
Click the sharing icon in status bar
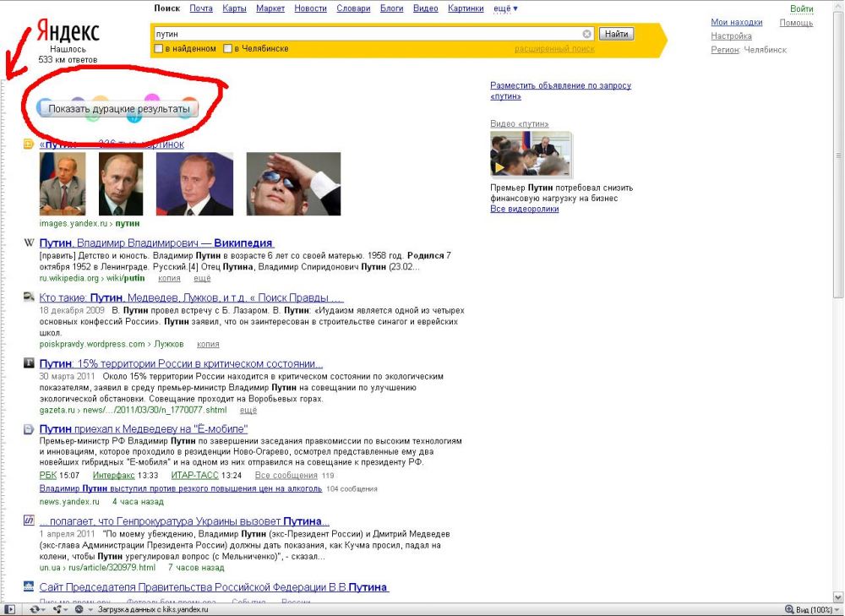pyautogui.click(x=57, y=609)
